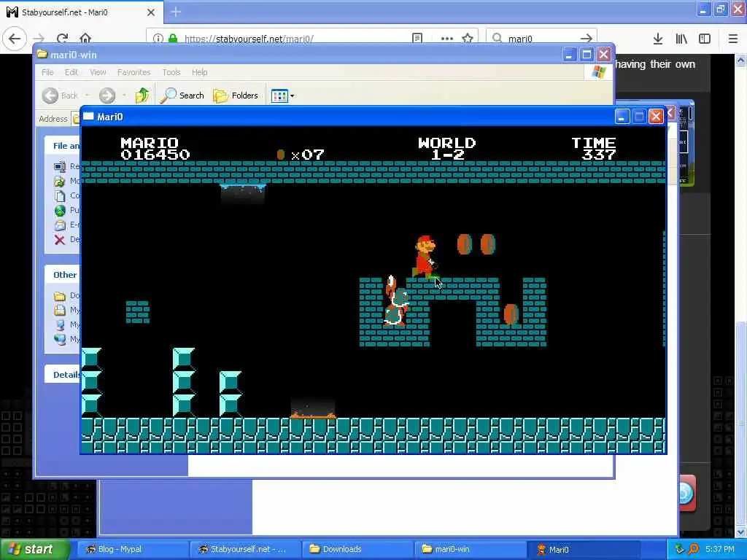Viewport: 747px width, 560px height.
Task: Toggle reader view icon in address bar
Action: click(x=417, y=39)
